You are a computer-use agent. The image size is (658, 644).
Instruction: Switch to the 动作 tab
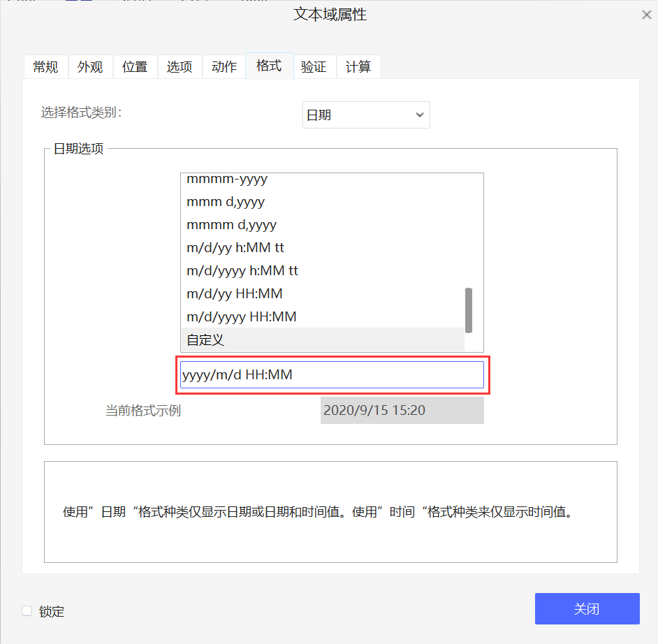pos(224,66)
